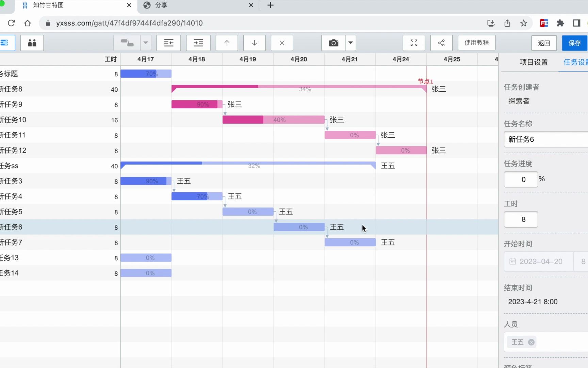
Task: Switch to 项目设置 tab
Action: point(534,62)
